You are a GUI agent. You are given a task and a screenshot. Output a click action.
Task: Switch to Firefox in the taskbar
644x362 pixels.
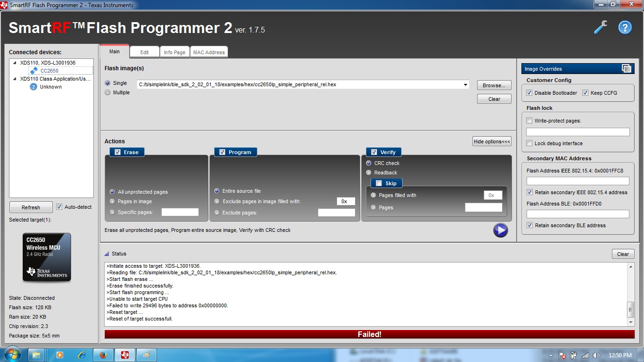[104, 354]
